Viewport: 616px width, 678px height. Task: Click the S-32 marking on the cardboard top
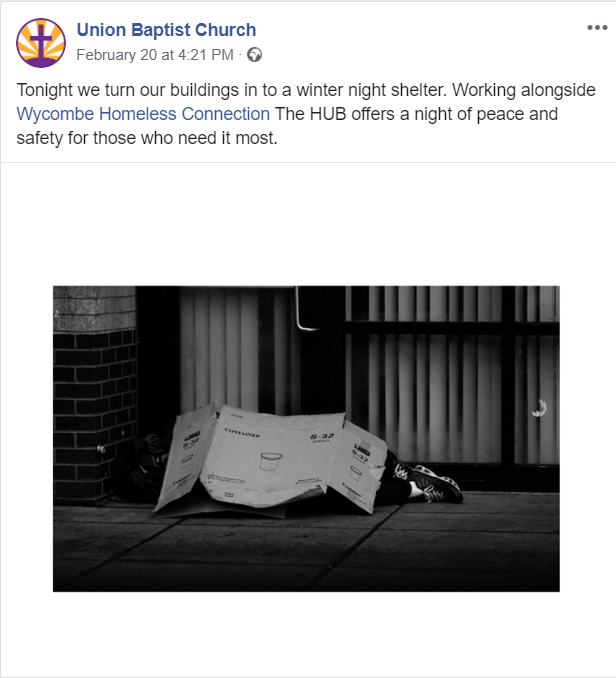(x=322, y=437)
